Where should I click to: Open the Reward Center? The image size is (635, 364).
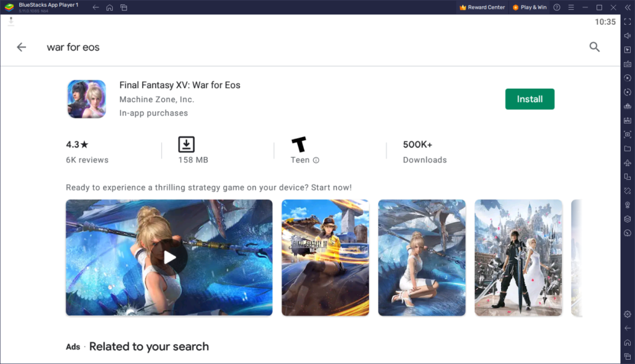482,7
